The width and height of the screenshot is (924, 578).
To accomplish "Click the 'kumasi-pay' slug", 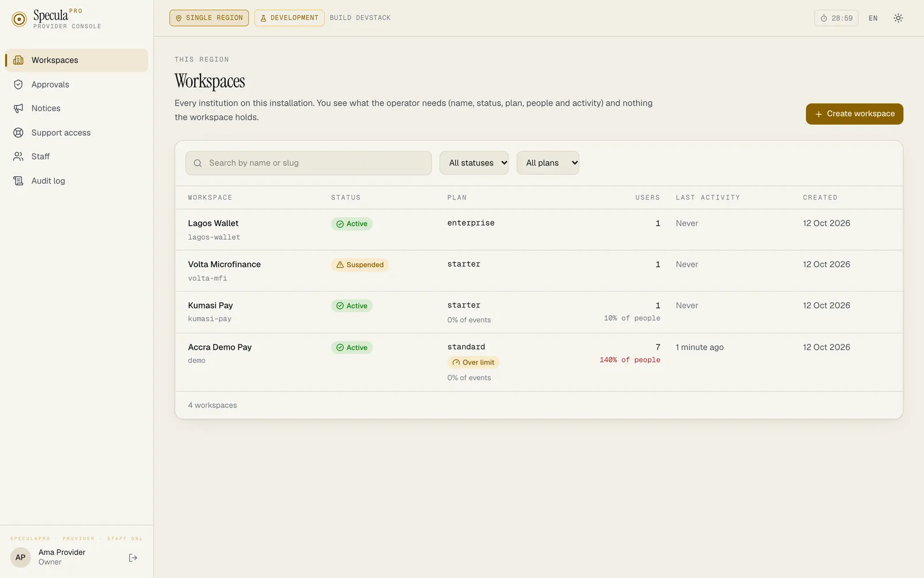I will click(210, 318).
